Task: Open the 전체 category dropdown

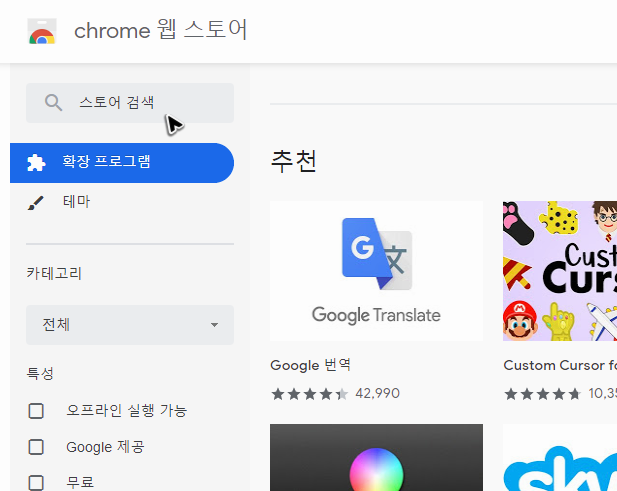Action: (x=130, y=325)
